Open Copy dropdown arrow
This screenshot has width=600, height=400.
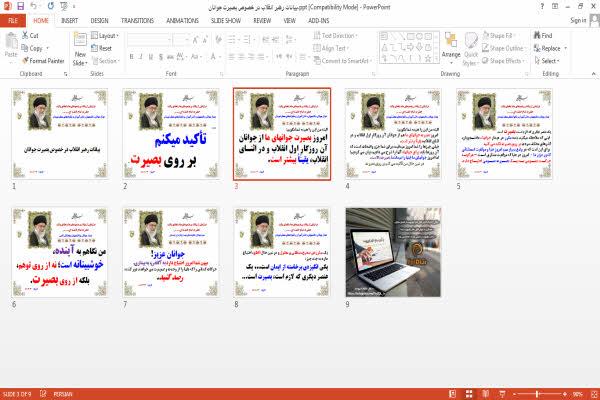pos(48,48)
